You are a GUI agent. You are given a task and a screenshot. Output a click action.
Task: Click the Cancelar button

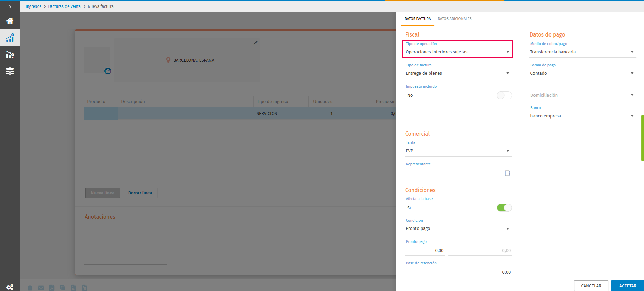point(591,286)
